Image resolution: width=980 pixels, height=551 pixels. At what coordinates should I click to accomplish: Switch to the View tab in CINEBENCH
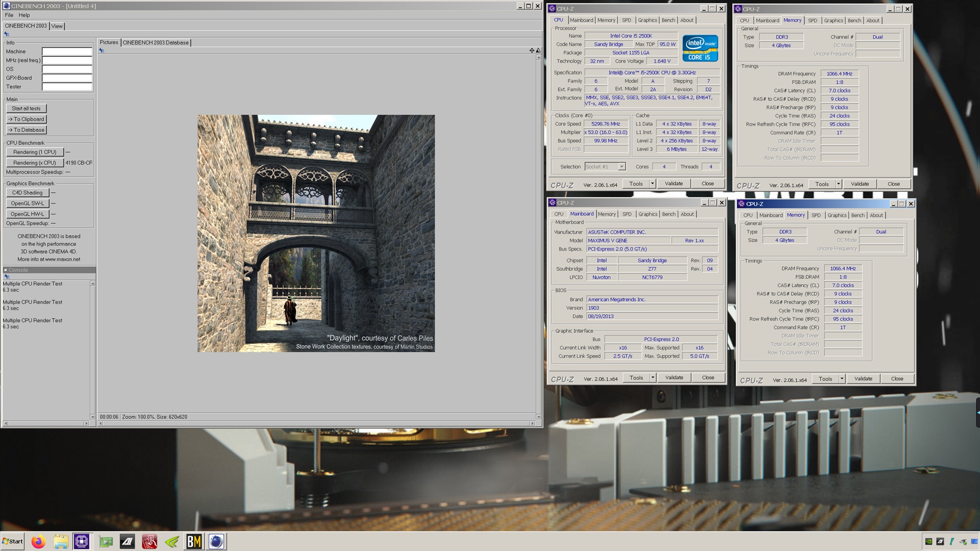[x=56, y=26]
